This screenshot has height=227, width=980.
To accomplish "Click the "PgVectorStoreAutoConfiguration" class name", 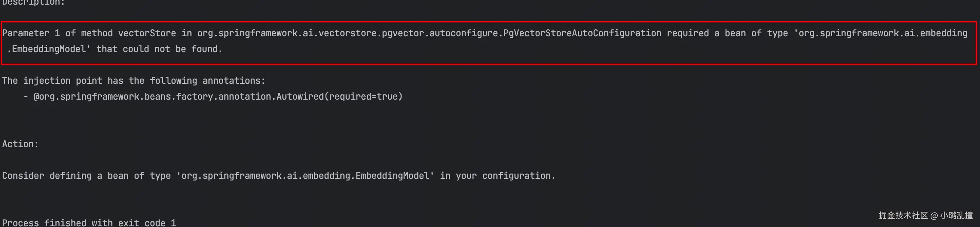I will 582,34.
